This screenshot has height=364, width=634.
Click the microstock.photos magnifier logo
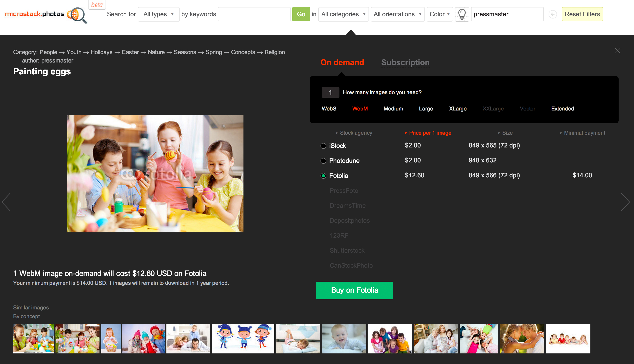point(77,15)
